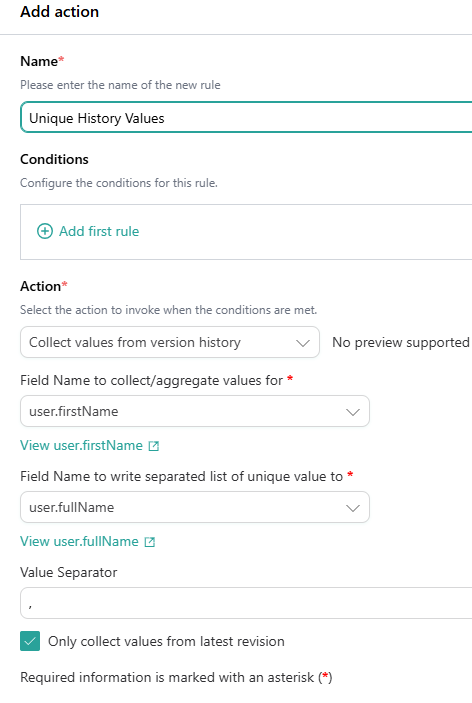472x703 pixels.
Task: Click the label text Only collect values from latest revision
Action: click(x=166, y=642)
